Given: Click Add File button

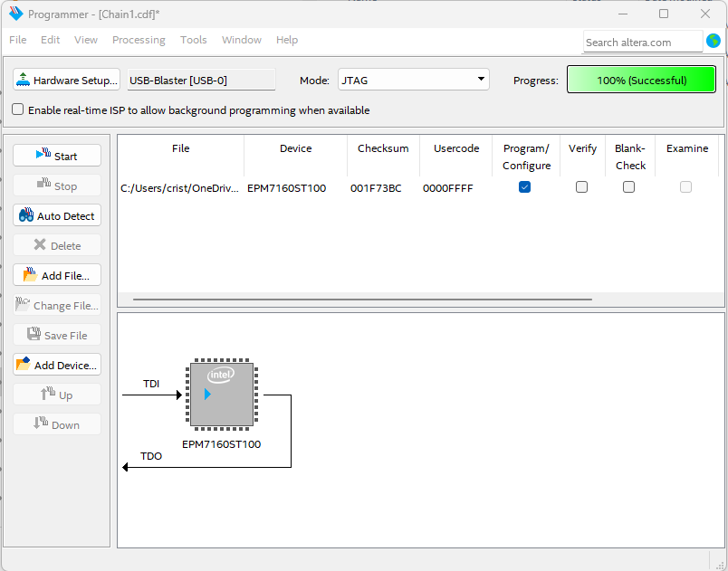Looking at the screenshot, I should coord(56,275).
